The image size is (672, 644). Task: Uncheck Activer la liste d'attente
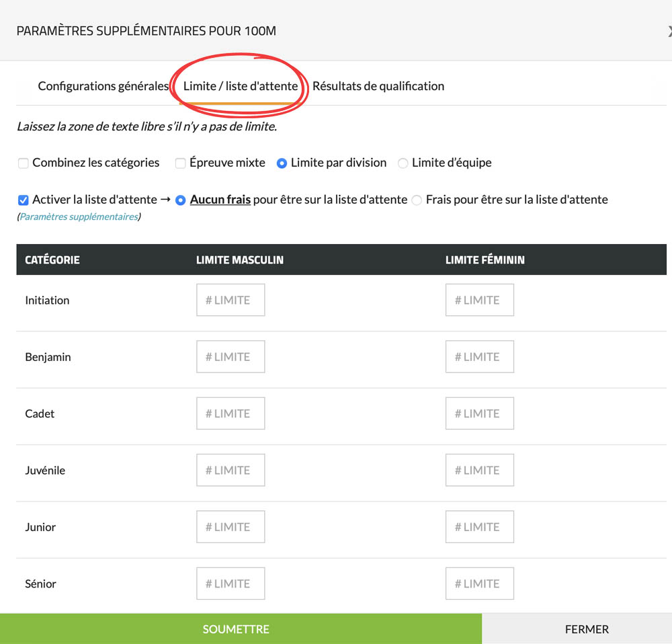(24, 200)
